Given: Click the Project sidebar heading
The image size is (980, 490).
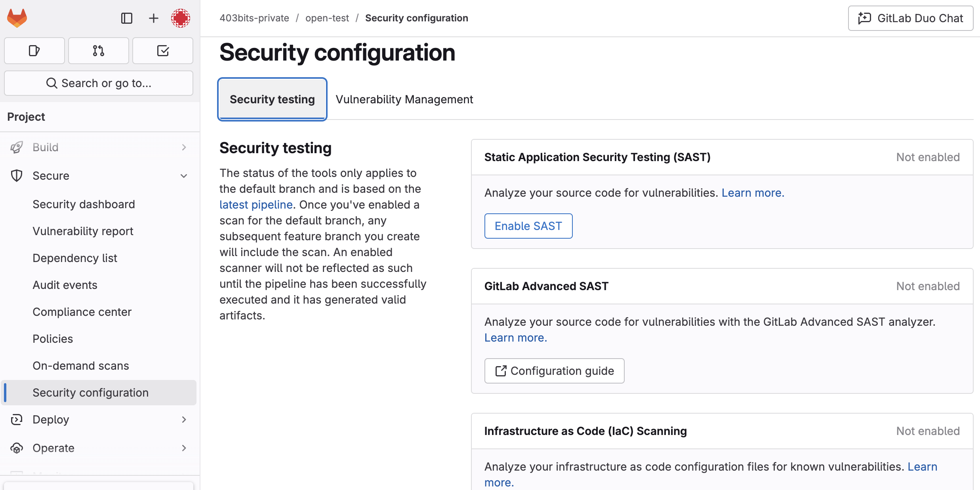Looking at the screenshot, I should (26, 117).
